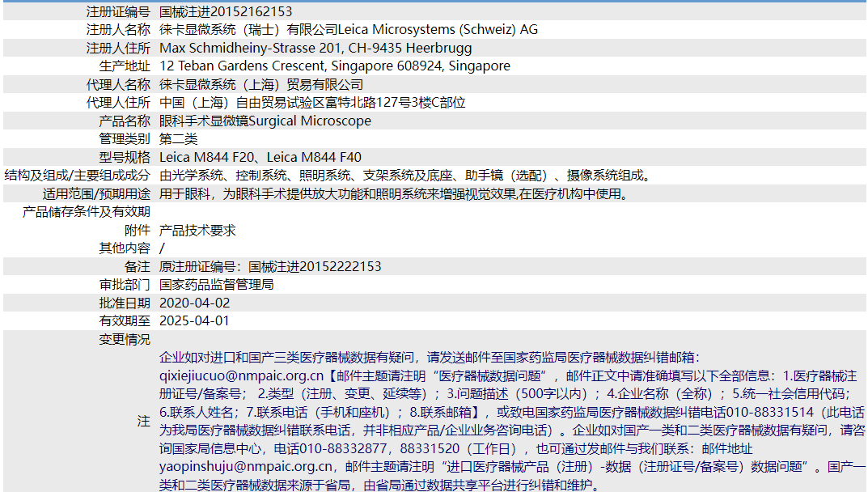Click expiry date 2025-04-01

[194, 320]
